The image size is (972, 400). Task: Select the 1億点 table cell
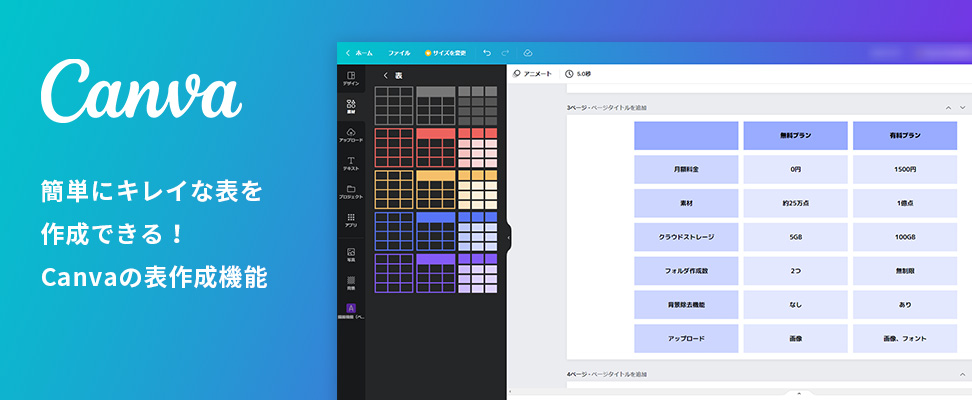[905, 203]
